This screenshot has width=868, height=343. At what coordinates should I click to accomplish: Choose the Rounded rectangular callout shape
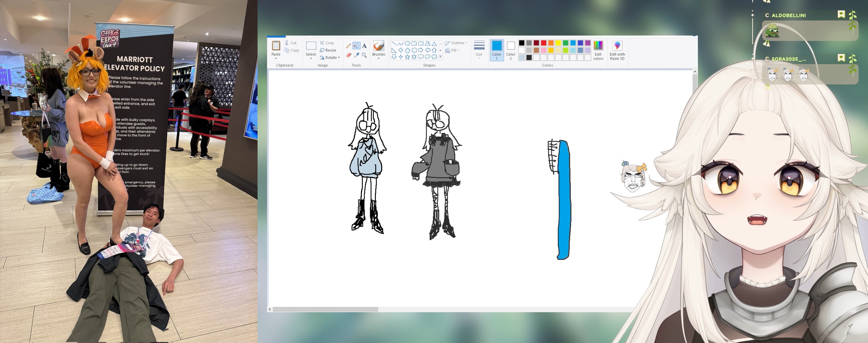[x=421, y=57]
